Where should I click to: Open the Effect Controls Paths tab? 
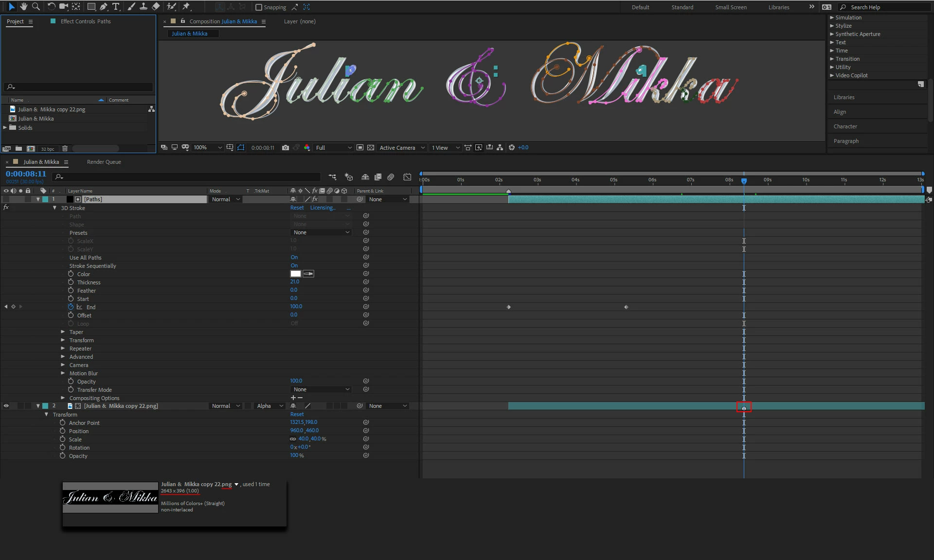pos(85,21)
